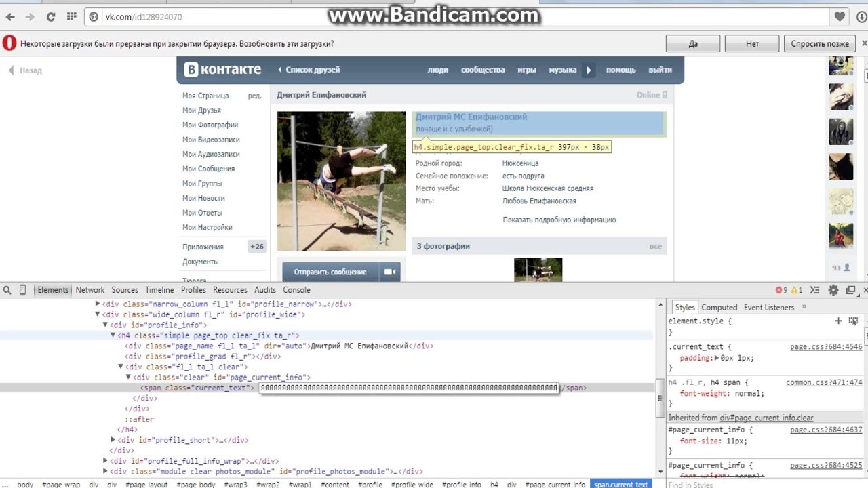Click все link in photos section
The image size is (868, 488).
point(655,246)
